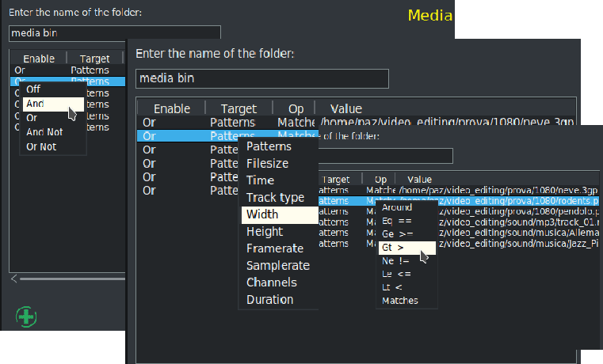Viewport: 603px width, 364px height.
Task: Choose "Channels" from the Target popup
Action: [272, 282]
